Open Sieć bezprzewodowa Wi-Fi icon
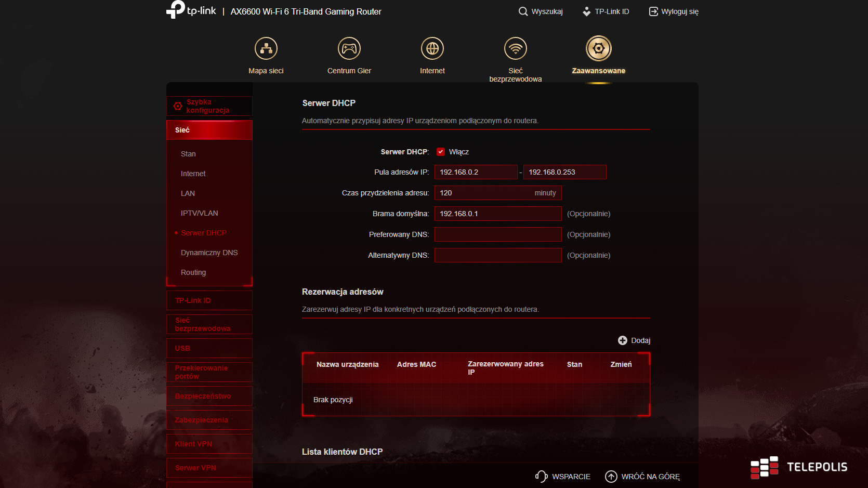Image resolution: width=868 pixels, height=488 pixels. pyautogui.click(x=515, y=49)
